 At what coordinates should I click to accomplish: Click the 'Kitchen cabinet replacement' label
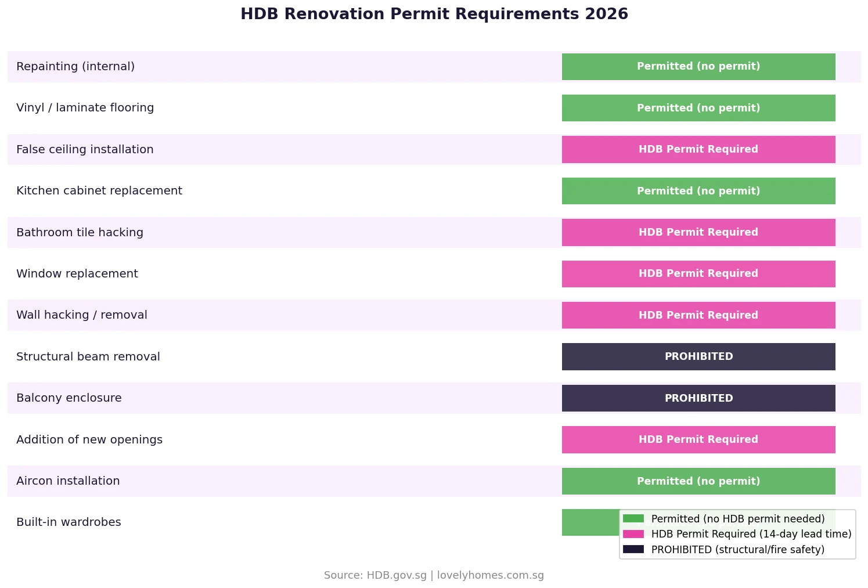pyautogui.click(x=99, y=191)
